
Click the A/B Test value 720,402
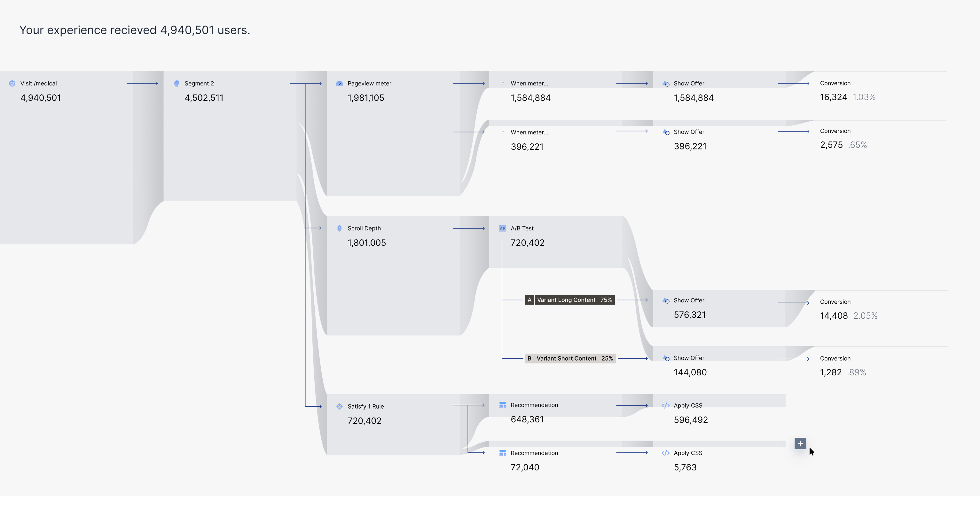(527, 243)
